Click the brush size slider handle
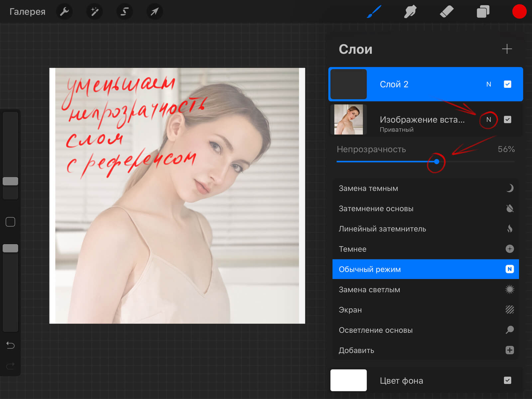532x399 pixels. click(x=10, y=181)
